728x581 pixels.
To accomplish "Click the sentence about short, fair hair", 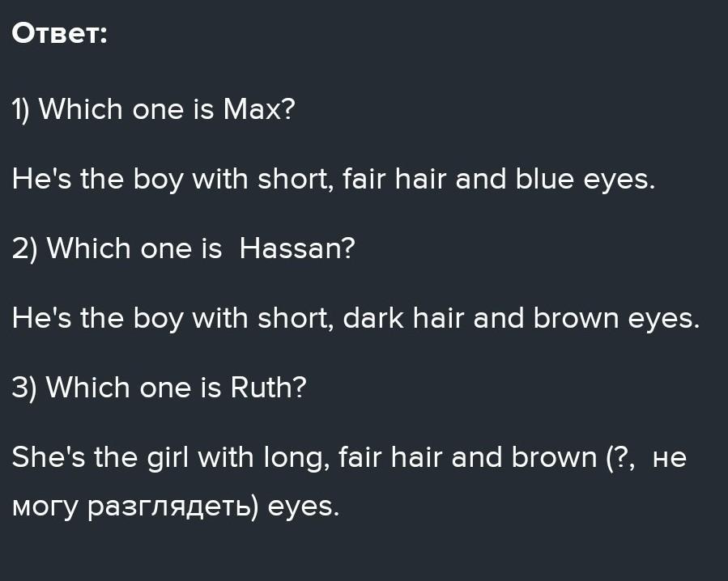I will (334, 180).
